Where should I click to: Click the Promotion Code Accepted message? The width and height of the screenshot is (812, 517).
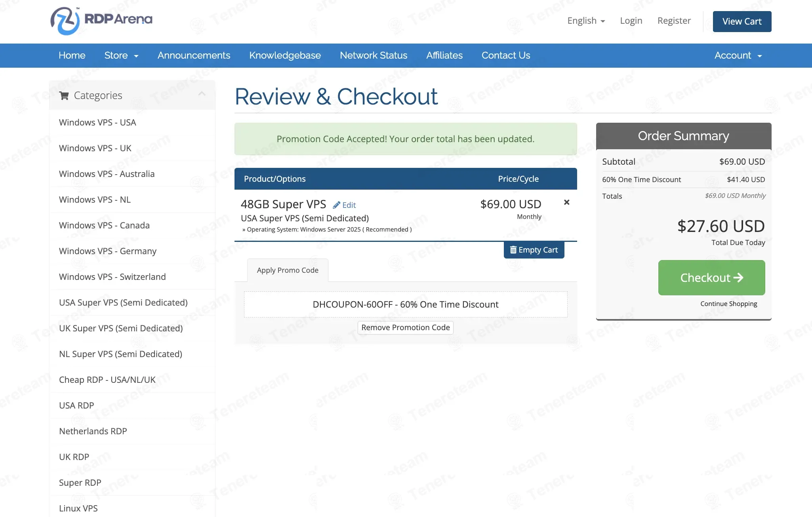[x=406, y=139]
